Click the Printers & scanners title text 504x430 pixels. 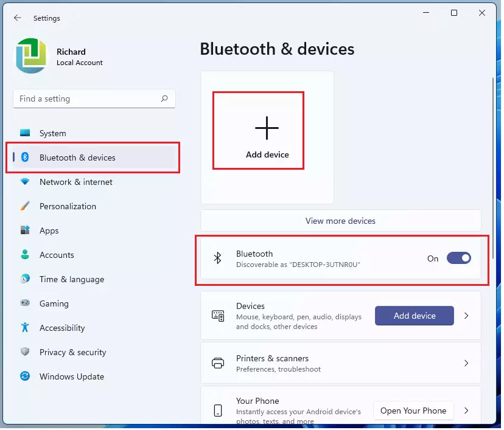click(x=273, y=359)
